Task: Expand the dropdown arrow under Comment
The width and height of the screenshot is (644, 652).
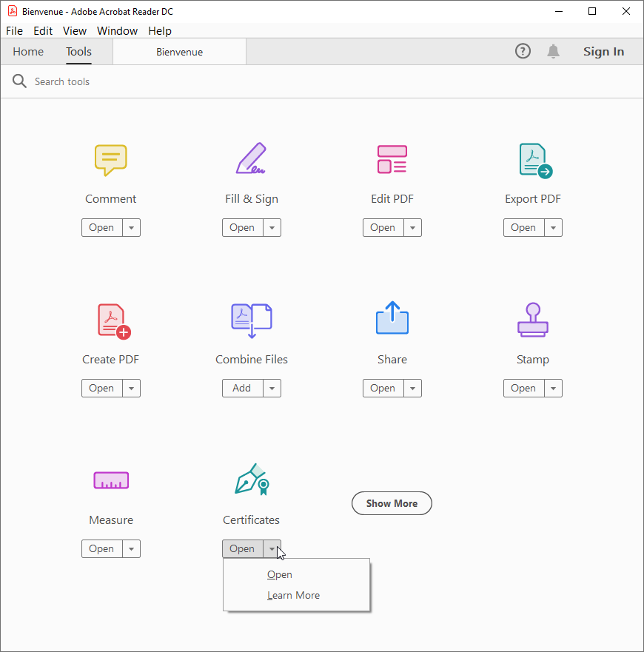Action: (x=131, y=228)
